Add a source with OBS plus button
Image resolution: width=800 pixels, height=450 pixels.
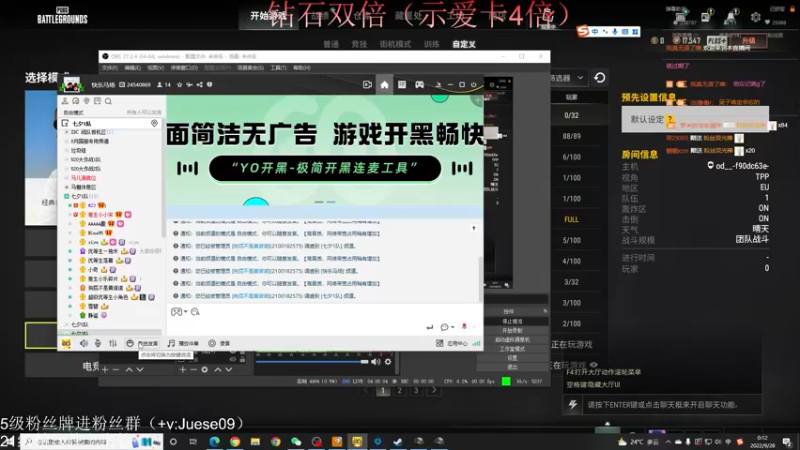183,369
